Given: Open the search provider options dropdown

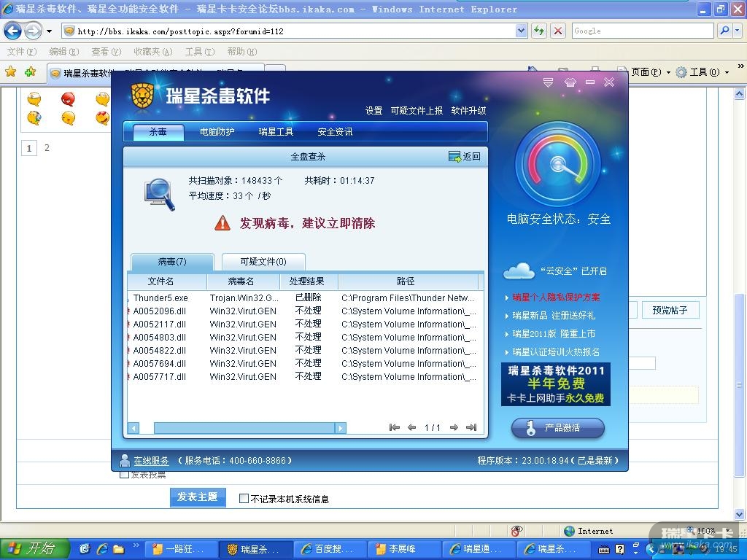Looking at the screenshot, I should coord(738,31).
